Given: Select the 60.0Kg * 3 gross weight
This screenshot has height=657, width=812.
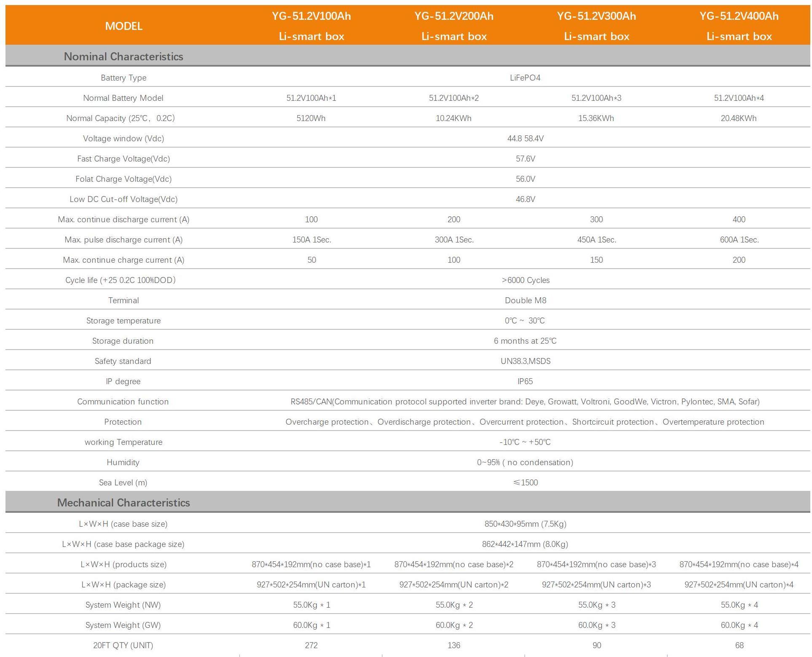Looking at the screenshot, I should (596, 625).
